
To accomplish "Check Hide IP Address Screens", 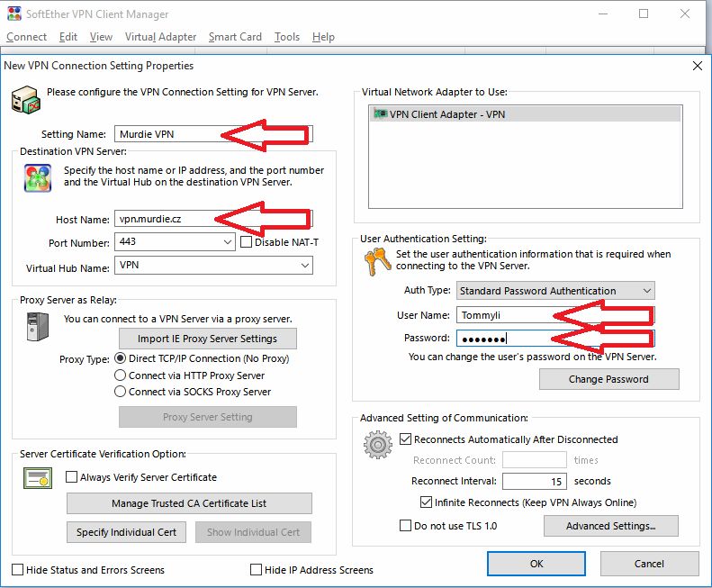I will tap(257, 569).
